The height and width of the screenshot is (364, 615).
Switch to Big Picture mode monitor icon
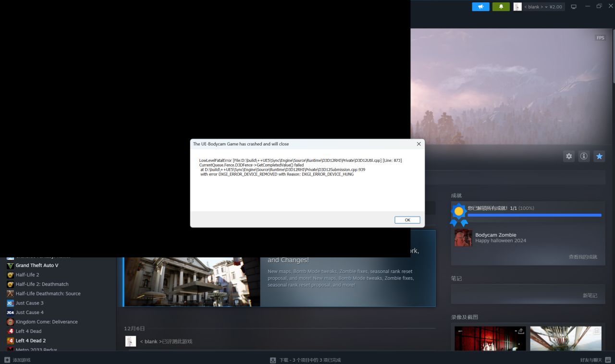[x=574, y=7]
